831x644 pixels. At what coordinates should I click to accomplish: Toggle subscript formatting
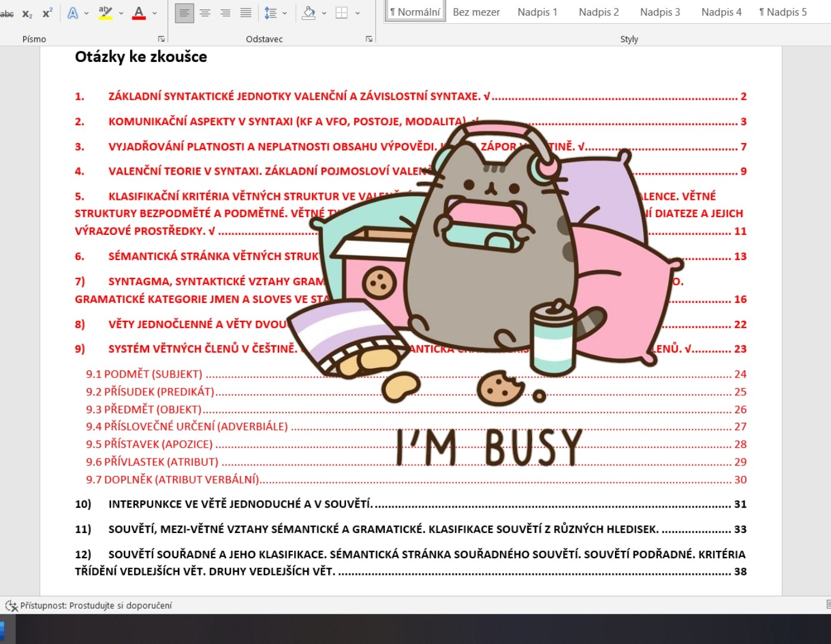[x=27, y=13]
